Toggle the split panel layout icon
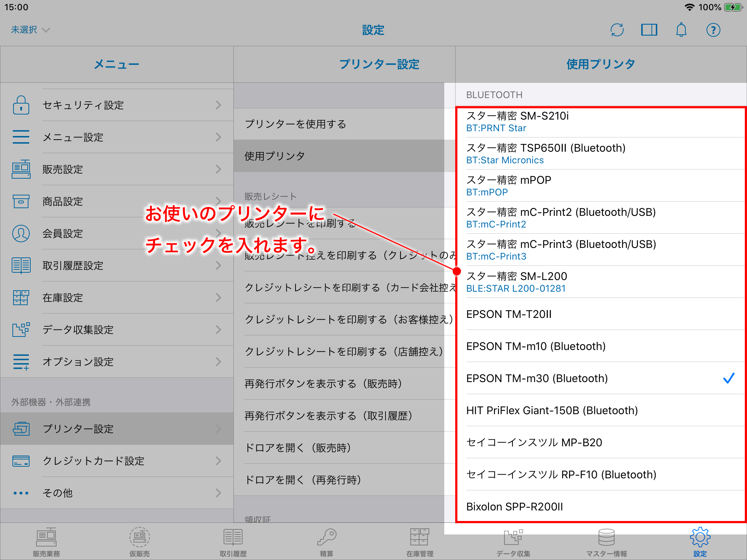 pyautogui.click(x=649, y=30)
